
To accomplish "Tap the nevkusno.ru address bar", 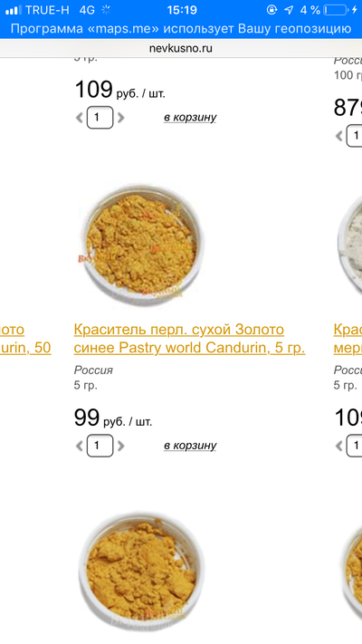I will 181,49.
